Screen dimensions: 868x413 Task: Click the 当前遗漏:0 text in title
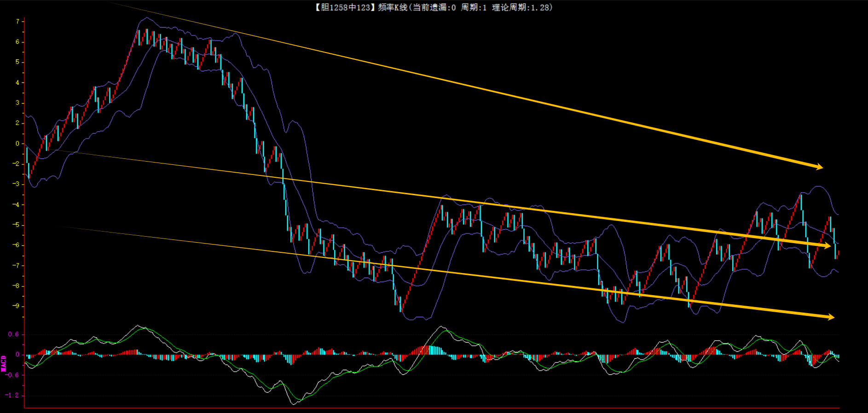pos(434,7)
